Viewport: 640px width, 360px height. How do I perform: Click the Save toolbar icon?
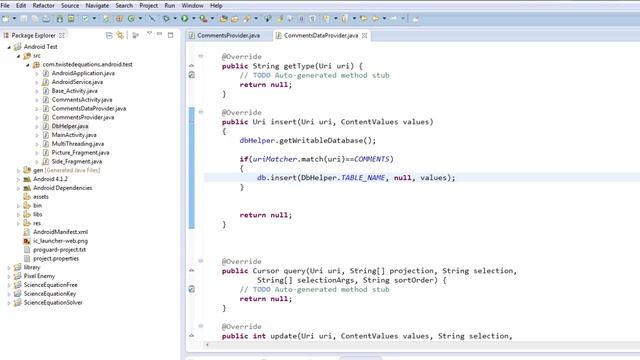click(x=24, y=19)
